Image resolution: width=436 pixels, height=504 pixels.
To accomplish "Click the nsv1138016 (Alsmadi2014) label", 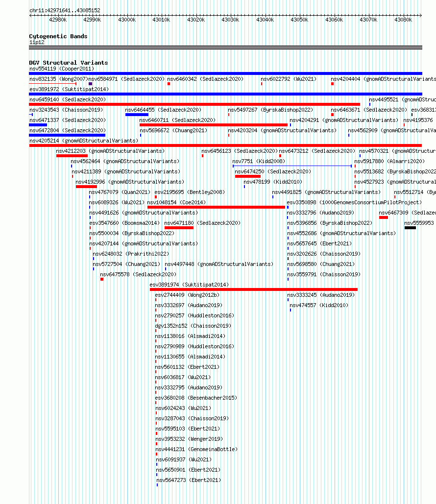I will click(x=191, y=336).
